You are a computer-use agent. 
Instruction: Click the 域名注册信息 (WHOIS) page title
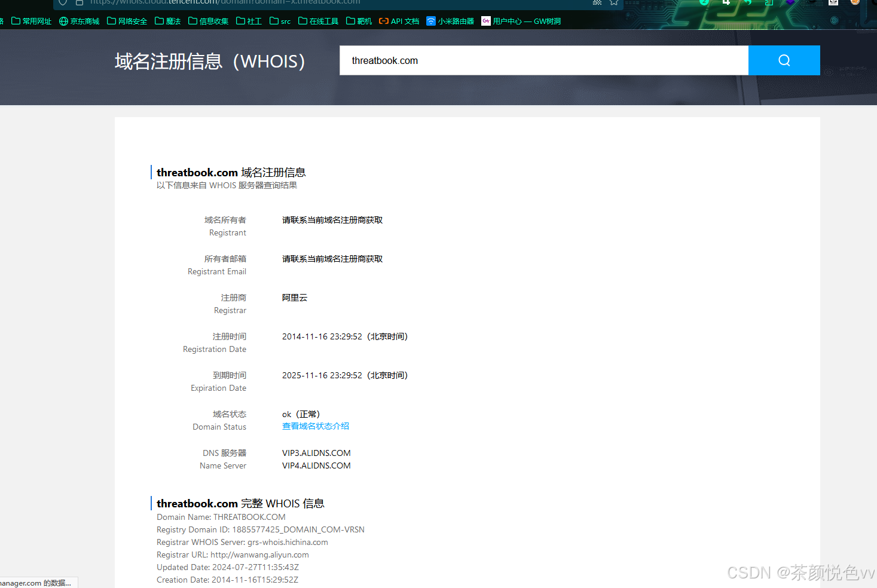[x=210, y=61]
